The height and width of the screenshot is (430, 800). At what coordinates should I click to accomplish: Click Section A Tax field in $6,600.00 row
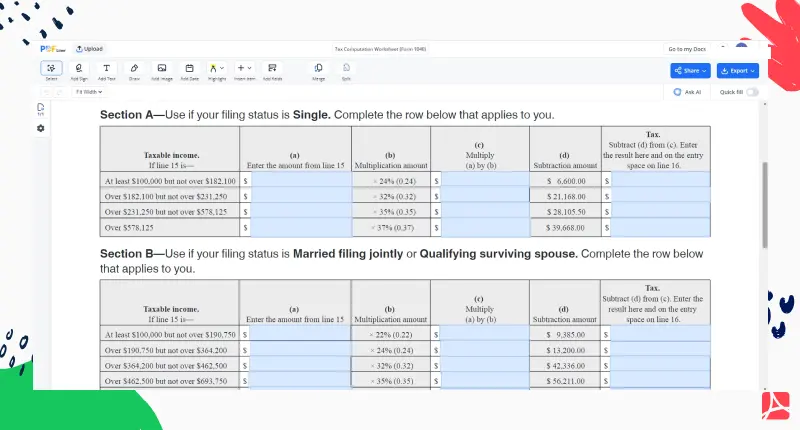tap(660, 180)
